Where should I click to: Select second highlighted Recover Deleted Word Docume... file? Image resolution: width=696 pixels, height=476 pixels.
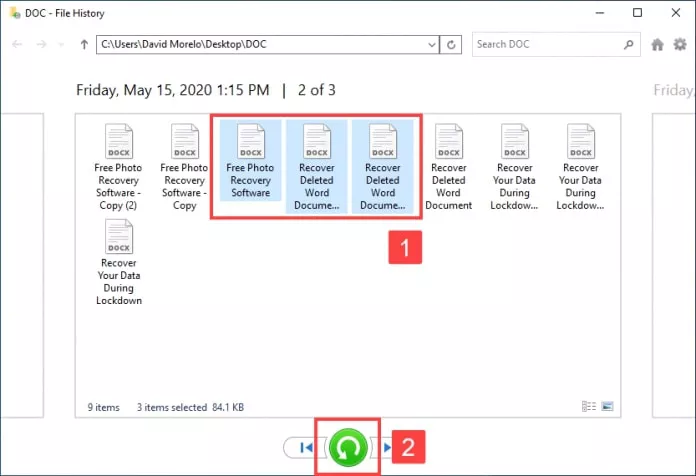[x=383, y=167]
